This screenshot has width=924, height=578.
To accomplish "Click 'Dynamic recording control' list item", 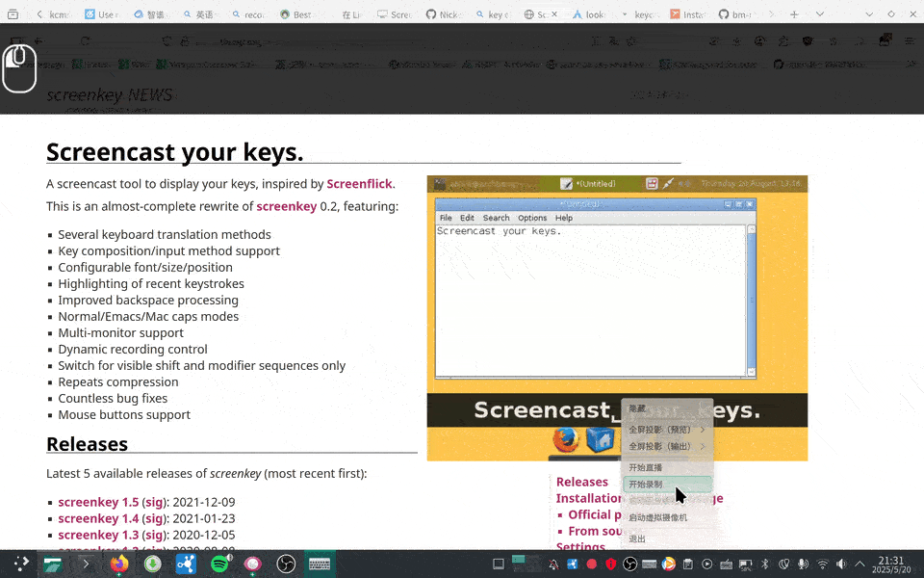I will (133, 350).
